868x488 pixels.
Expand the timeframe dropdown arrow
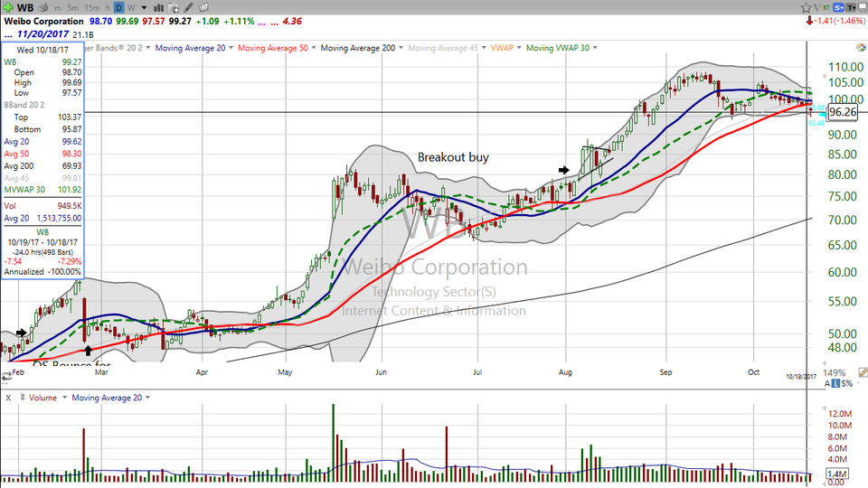[x=144, y=8]
